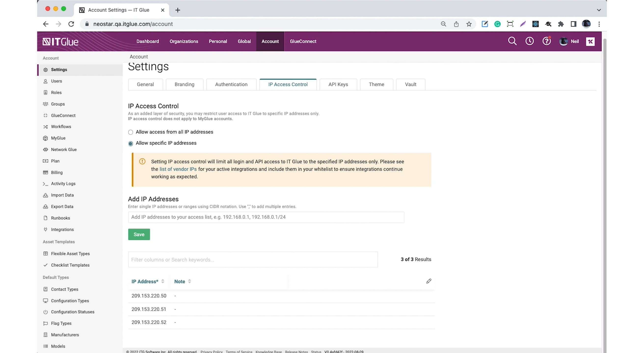This screenshot has width=644, height=353.
Task: Click the browser reload icon
Action: (71, 24)
